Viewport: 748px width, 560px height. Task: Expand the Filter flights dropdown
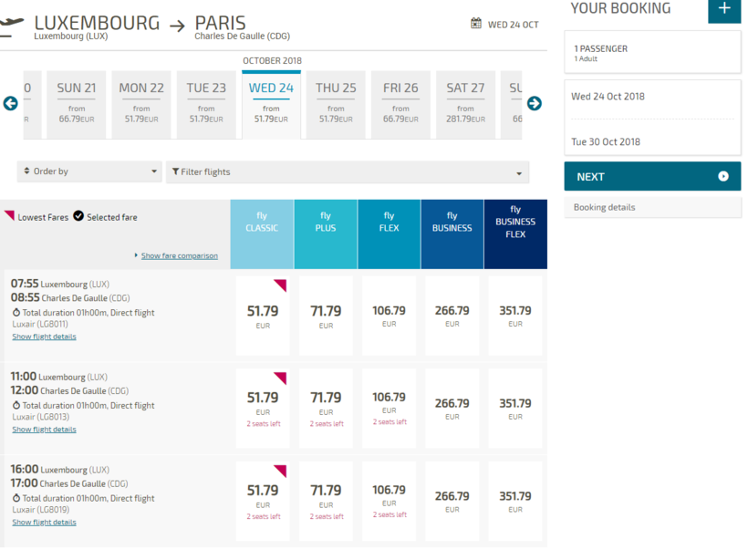(347, 171)
